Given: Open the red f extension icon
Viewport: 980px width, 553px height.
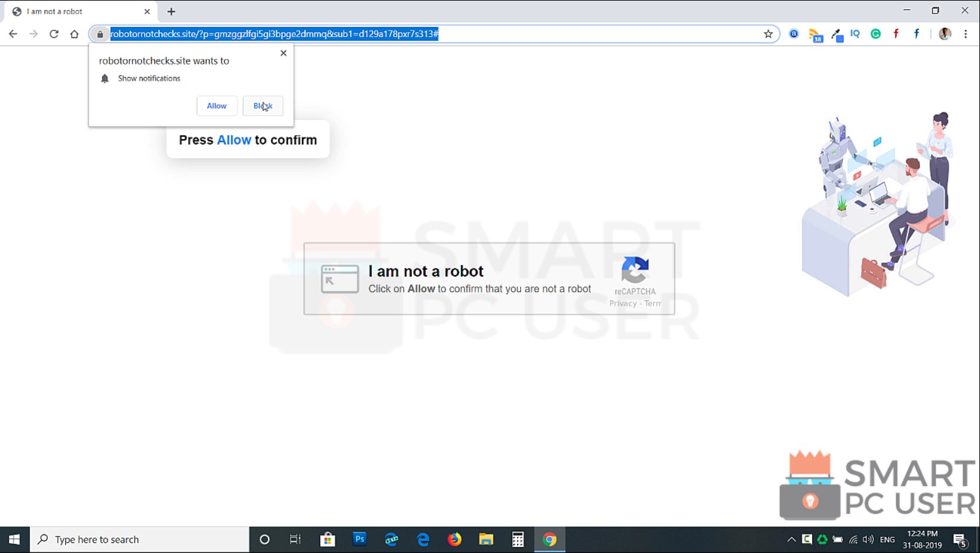Looking at the screenshot, I should click(896, 34).
